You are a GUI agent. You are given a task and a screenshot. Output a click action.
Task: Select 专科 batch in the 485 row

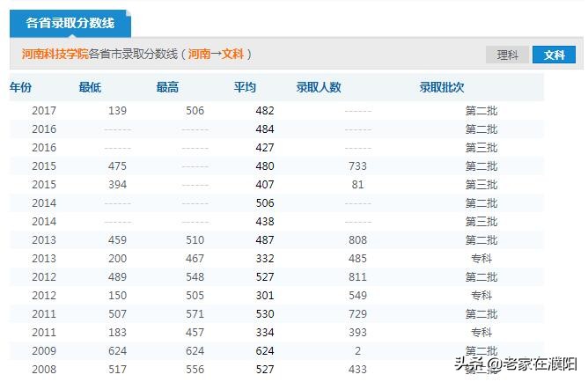point(481,258)
